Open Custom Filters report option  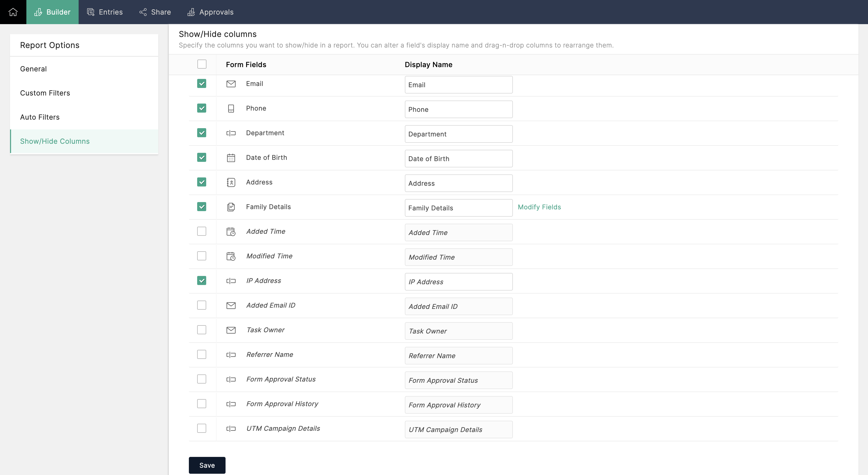click(x=45, y=93)
